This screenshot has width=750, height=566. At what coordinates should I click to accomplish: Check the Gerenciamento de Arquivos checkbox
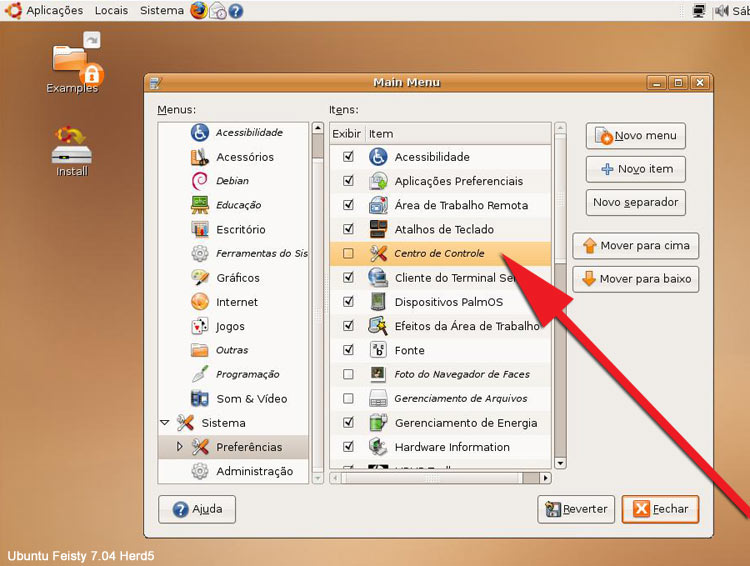[348, 398]
